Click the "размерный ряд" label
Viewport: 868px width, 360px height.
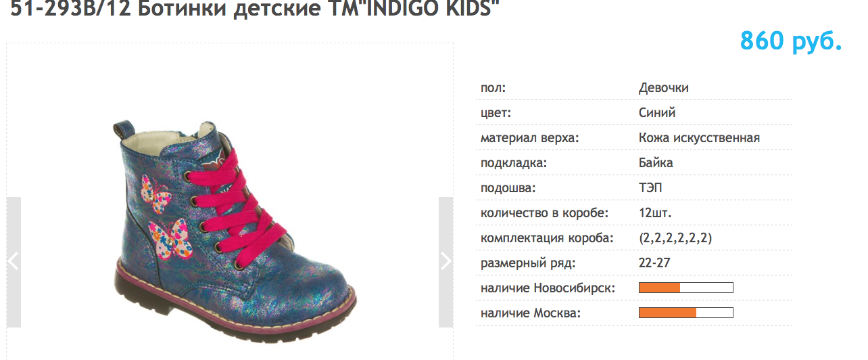coord(528,263)
